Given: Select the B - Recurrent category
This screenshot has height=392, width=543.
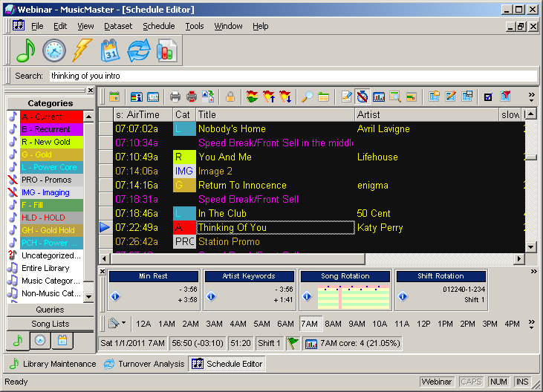Looking at the screenshot, I should pos(51,129).
